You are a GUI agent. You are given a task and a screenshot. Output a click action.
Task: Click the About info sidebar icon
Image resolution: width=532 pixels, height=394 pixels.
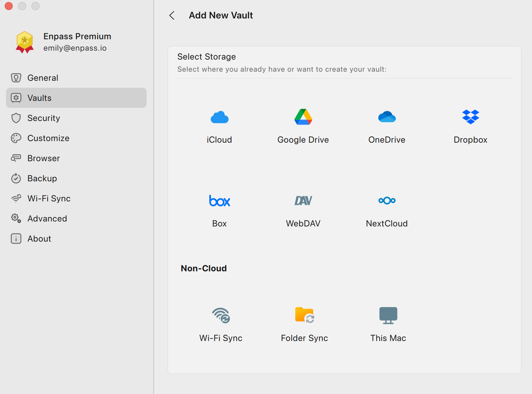click(16, 239)
